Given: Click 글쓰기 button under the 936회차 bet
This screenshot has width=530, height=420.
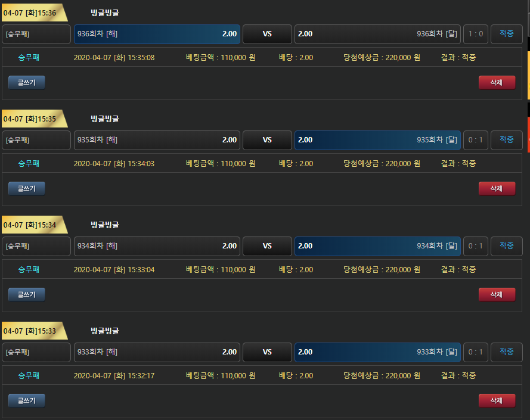Looking at the screenshot, I should click(x=27, y=83).
